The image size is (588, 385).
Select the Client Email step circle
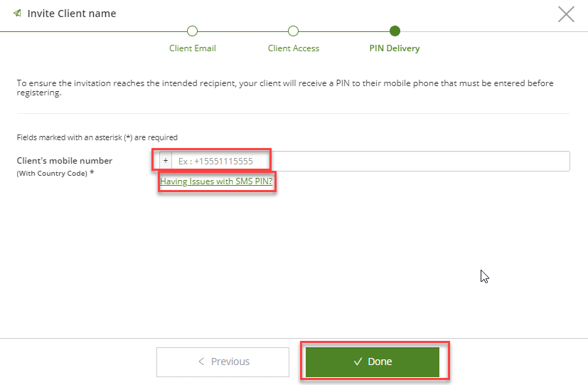(193, 31)
